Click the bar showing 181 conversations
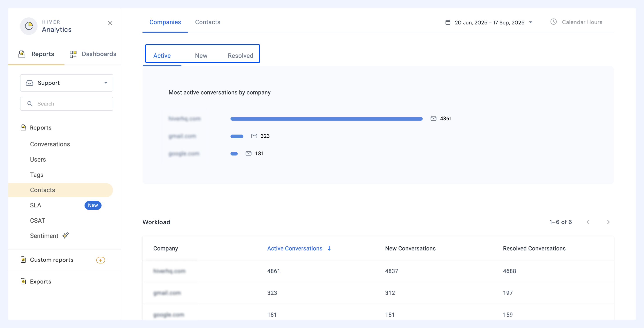This screenshot has height=328, width=644. (234, 154)
